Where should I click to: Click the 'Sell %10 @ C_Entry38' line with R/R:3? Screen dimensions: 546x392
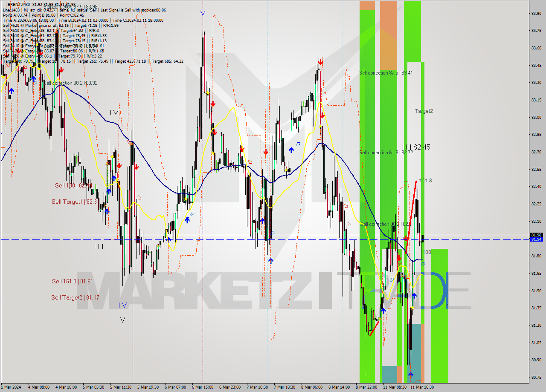click(51, 30)
